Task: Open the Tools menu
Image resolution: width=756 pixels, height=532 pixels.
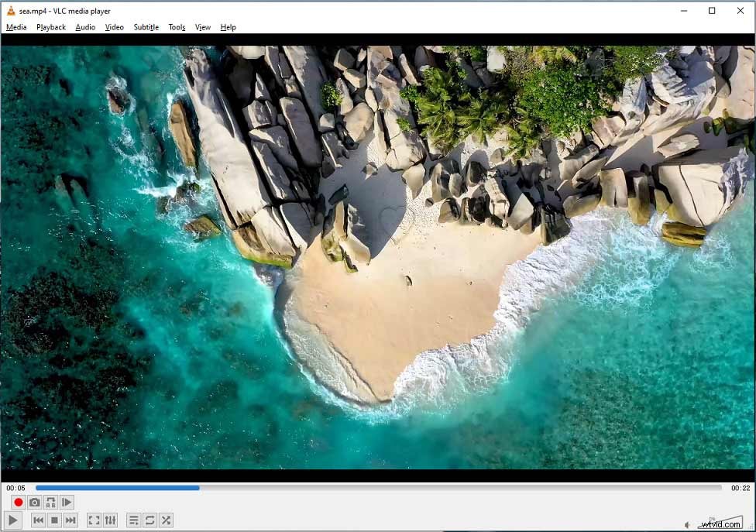Action: click(177, 27)
